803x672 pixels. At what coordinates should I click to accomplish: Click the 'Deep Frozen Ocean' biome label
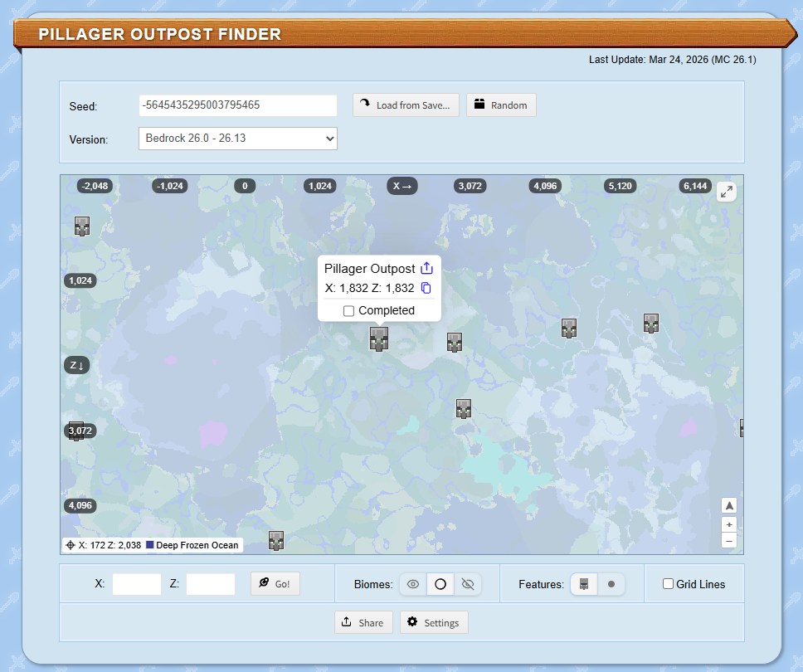[x=197, y=545]
